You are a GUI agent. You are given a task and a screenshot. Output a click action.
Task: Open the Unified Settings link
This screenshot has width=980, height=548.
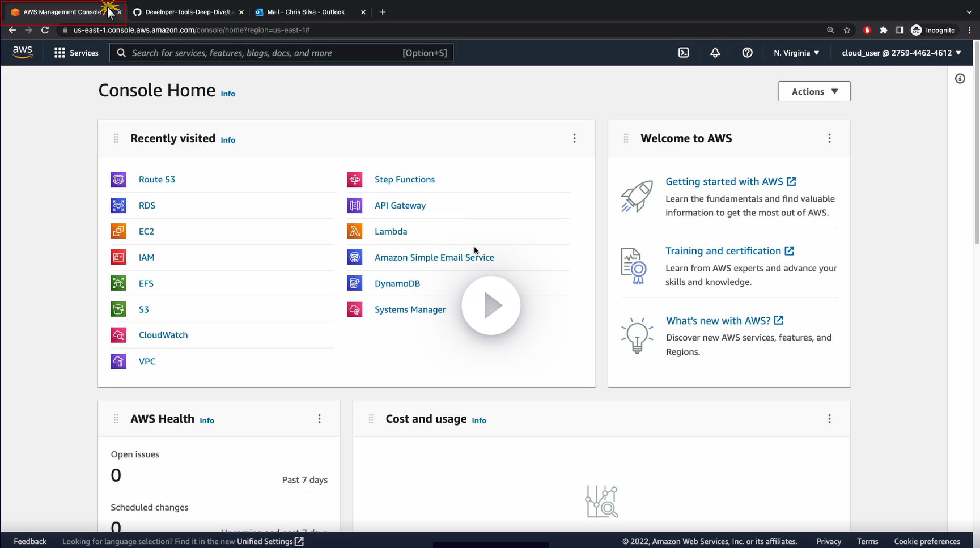(x=270, y=541)
